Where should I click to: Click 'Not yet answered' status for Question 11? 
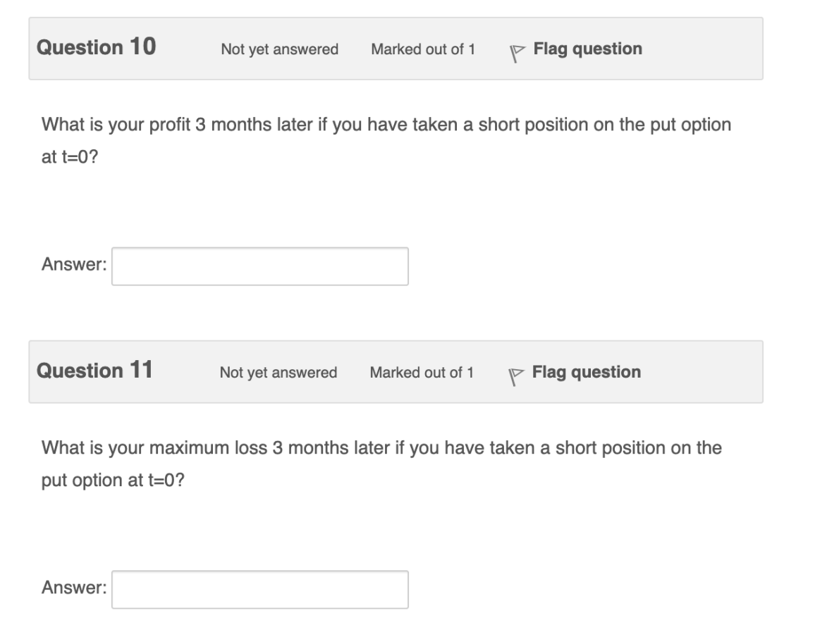[279, 373]
